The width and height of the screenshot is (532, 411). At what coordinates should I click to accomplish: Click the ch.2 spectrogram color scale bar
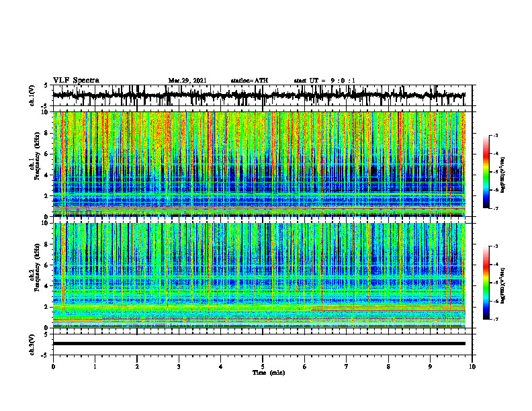pyautogui.click(x=486, y=283)
